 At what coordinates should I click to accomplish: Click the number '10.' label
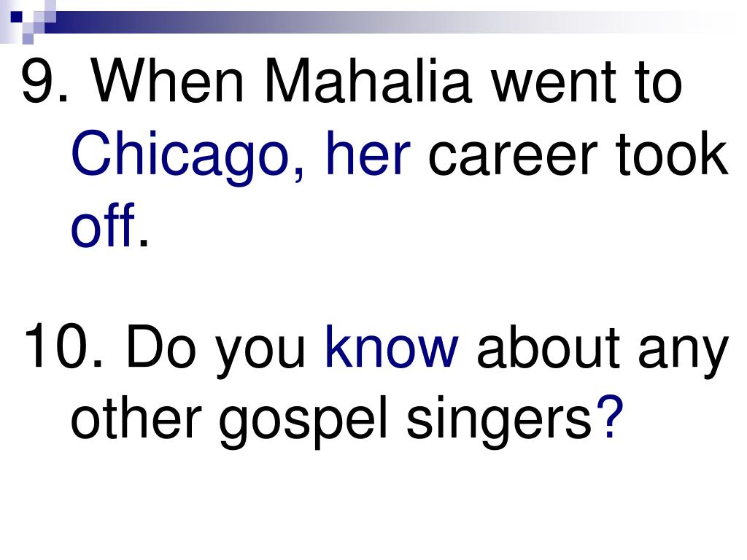click(63, 345)
